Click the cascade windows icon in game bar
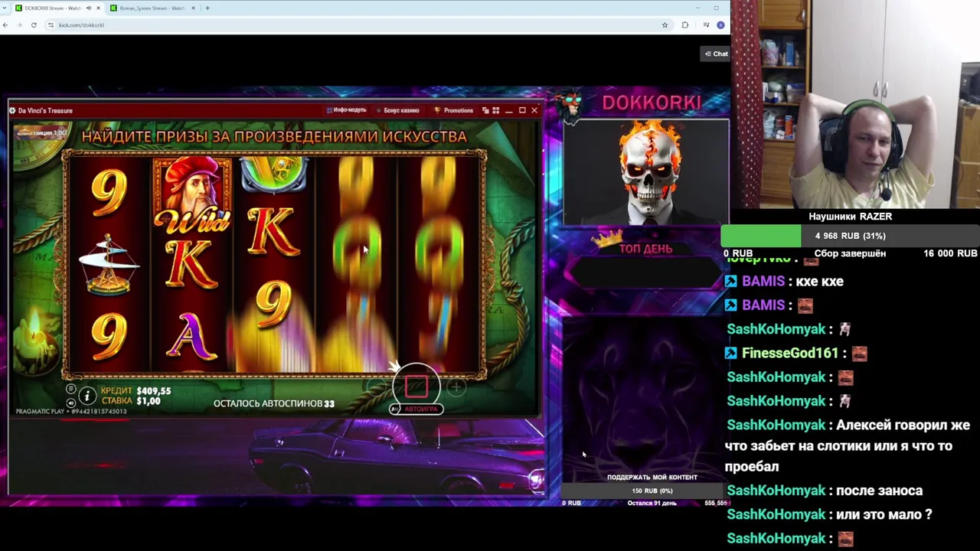Image resolution: width=980 pixels, height=551 pixels. coord(485,110)
